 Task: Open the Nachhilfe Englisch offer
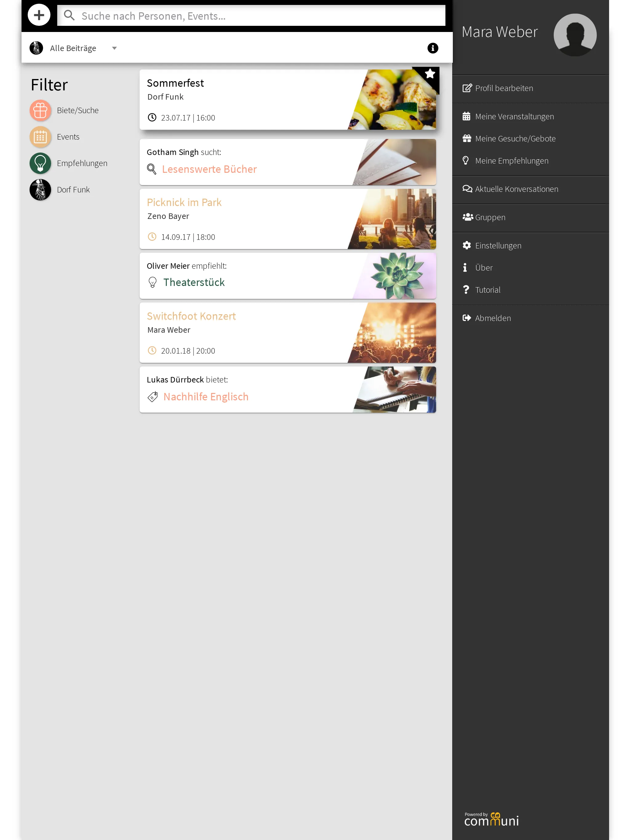(206, 397)
